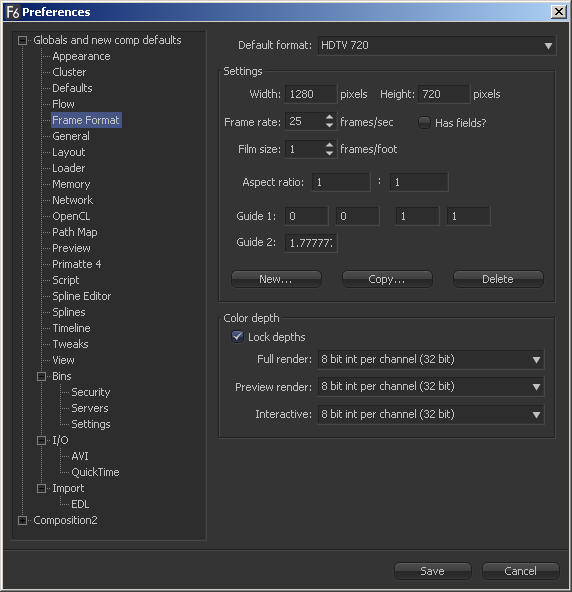Open the Interactive depth dropdown

tap(431, 415)
